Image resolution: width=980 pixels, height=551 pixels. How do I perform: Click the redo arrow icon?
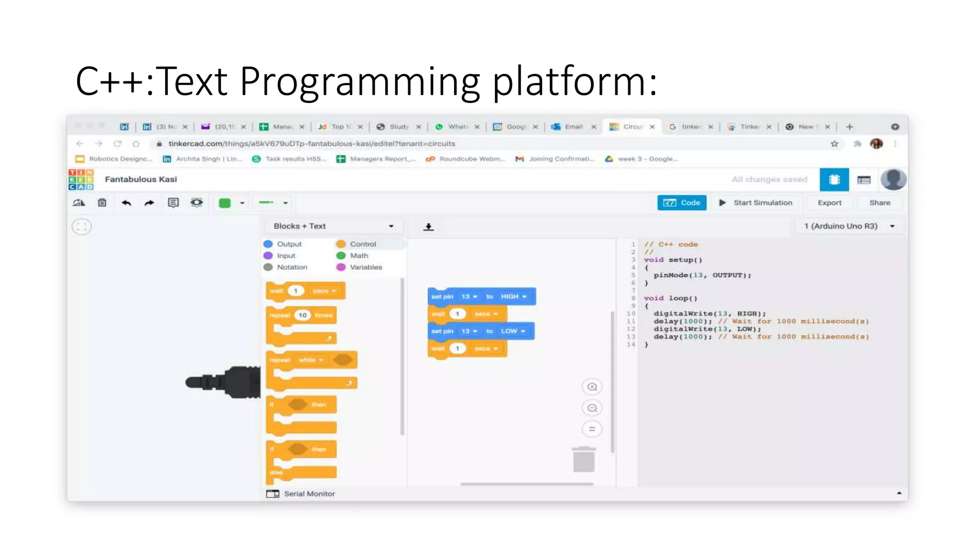tap(149, 203)
